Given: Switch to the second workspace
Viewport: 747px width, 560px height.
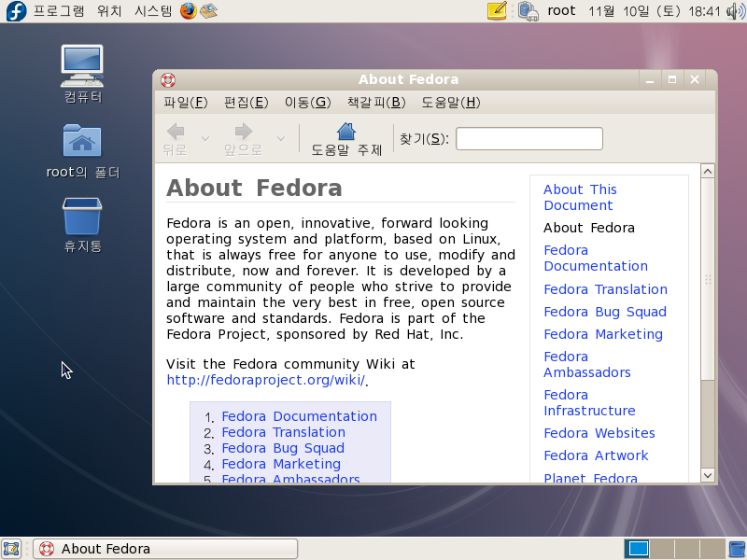Looking at the screenshot, I should coord(662,549).
